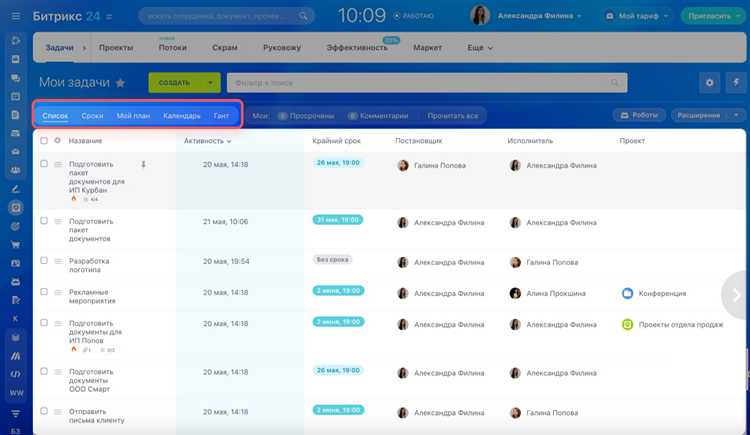The width and height of the screenshot is (750, 435).
Task: Open the Скрам tab
Action: pos(225,48)
